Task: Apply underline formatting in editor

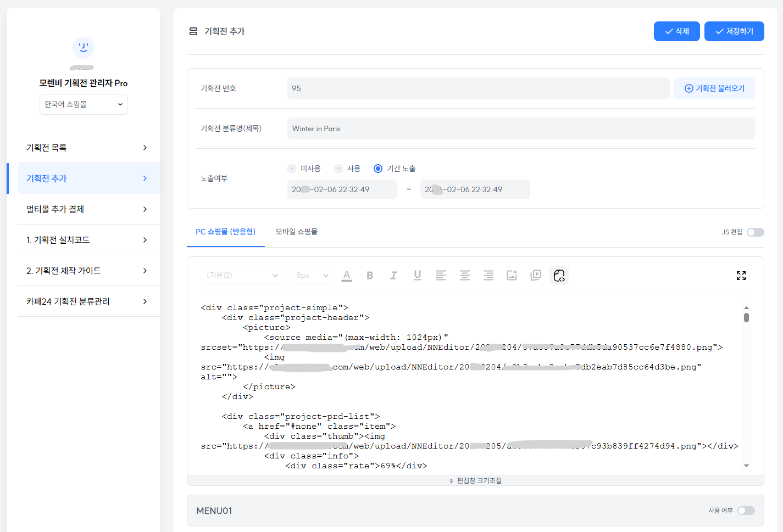Action: coord(418,276)
